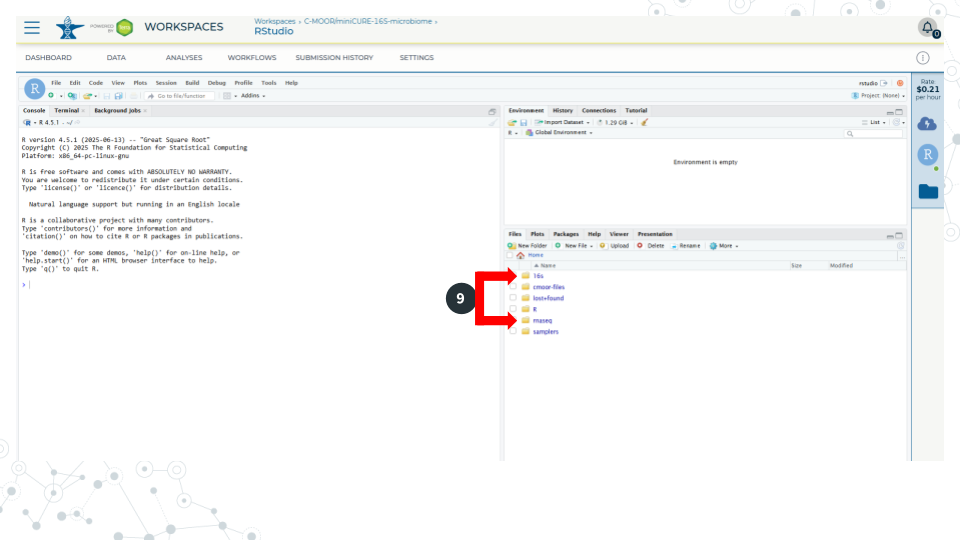Open the 1.29 GiB memory usage dropdown
The height and width of the screenshot is (540, 960).
pyautogui.click(x=615, y=122)
